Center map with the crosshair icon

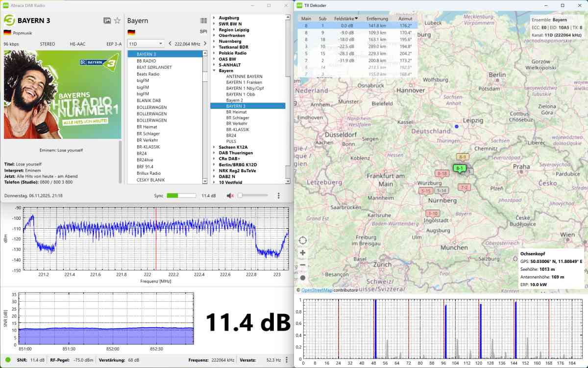click(303, 240)
